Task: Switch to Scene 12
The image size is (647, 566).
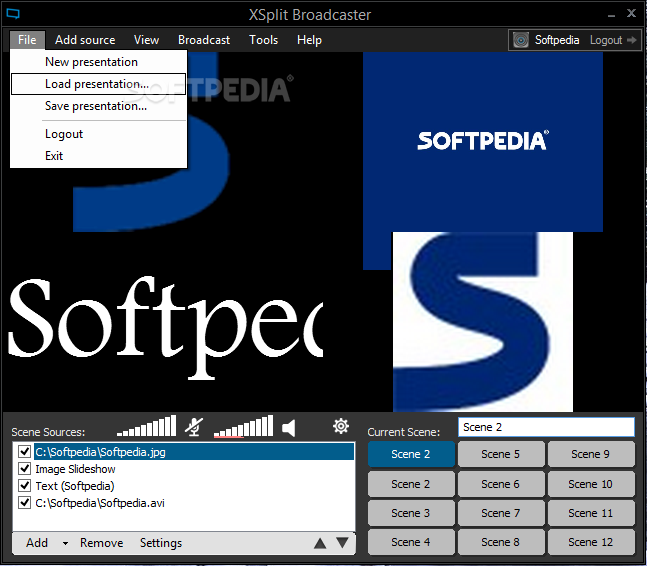Action: tap(591, 542)
